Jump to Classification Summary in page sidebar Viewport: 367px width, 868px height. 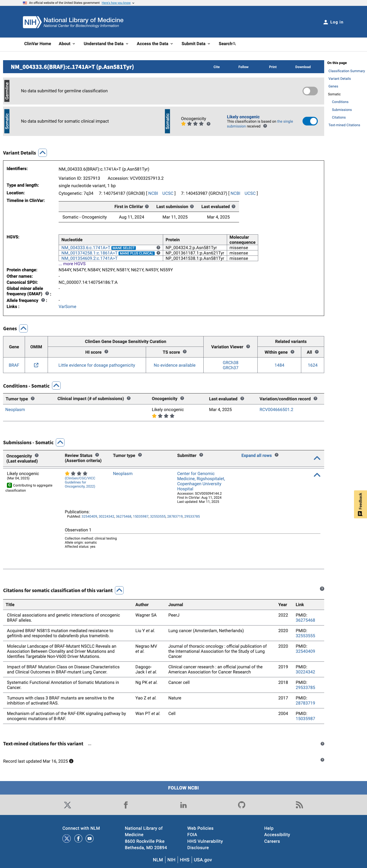coord(346,71)
